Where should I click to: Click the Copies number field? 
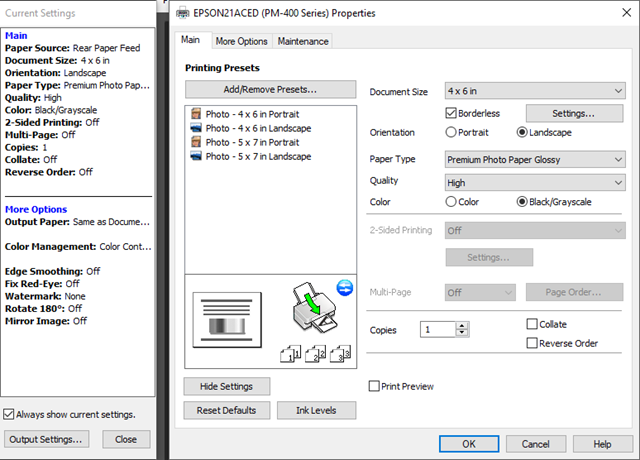pos(438,329)
